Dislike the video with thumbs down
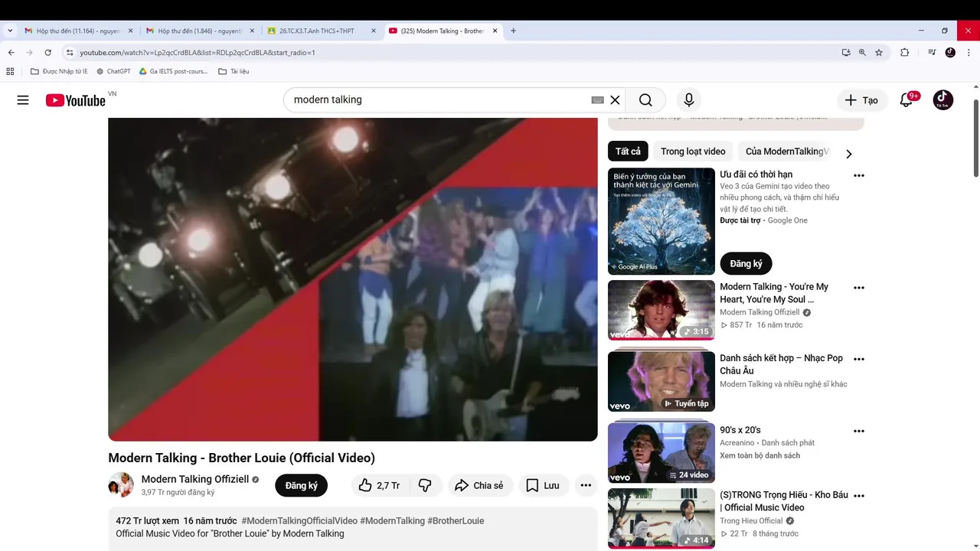 pos(425,485)
